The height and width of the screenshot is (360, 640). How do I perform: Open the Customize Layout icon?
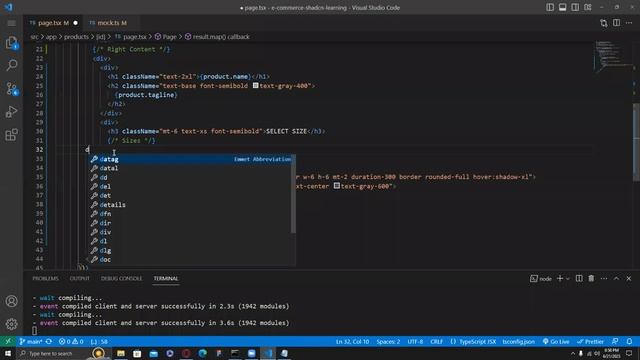pos(588,7)
